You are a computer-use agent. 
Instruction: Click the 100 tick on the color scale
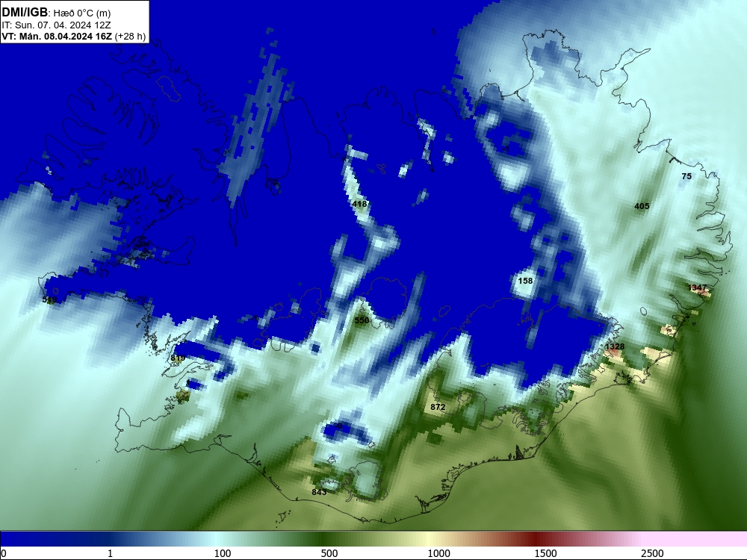[x=223, y=553]
